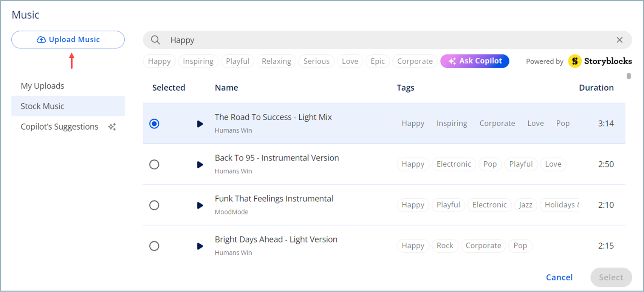Image resolution: width=644 pixels, height=292 pixels.
Task: Click the 2:10 duration value
Action: 606,205
